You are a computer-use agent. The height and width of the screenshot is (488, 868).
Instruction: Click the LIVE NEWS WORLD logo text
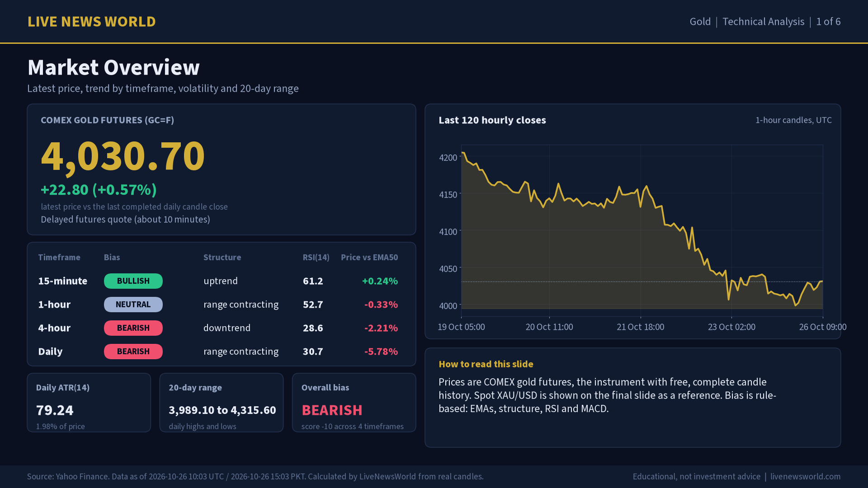pyautogui.click(x=92, y=22)
